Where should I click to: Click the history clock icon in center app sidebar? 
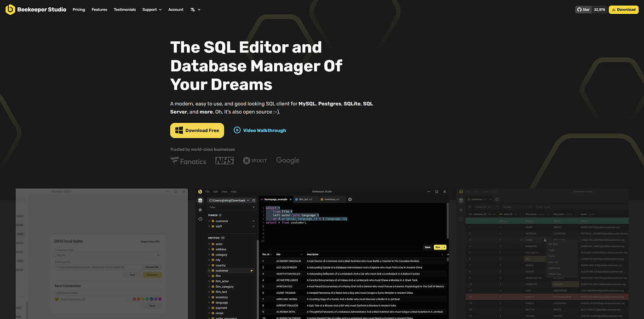click(200, 219)
